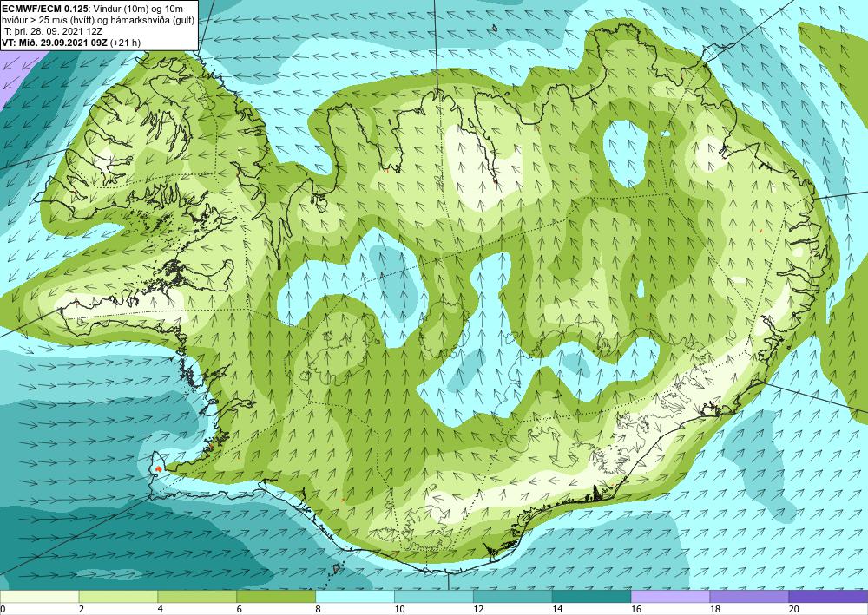
Task: Click the 'IT: þri. 28. 09. 2021 12Z' line
Action: pyautogui.click(x=52, y=33)
